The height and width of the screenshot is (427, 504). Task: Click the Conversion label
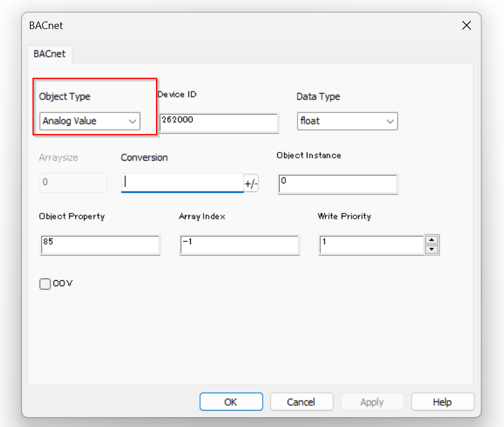point(144,158)
